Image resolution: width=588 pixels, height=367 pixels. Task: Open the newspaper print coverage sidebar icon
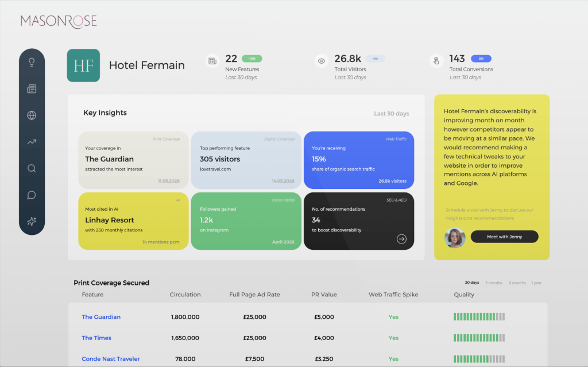32,88
